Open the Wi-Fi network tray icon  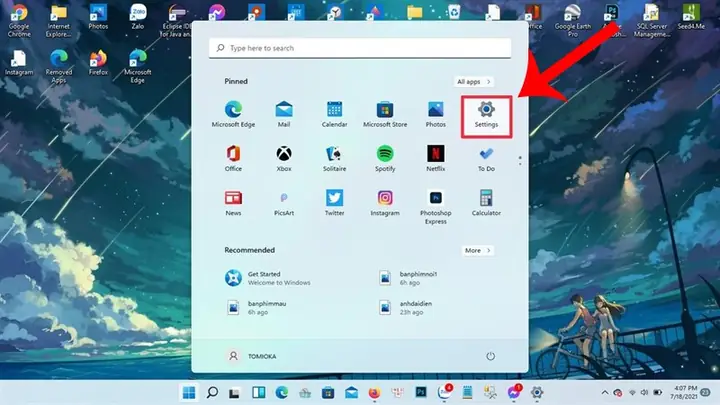tap(632, 393)
